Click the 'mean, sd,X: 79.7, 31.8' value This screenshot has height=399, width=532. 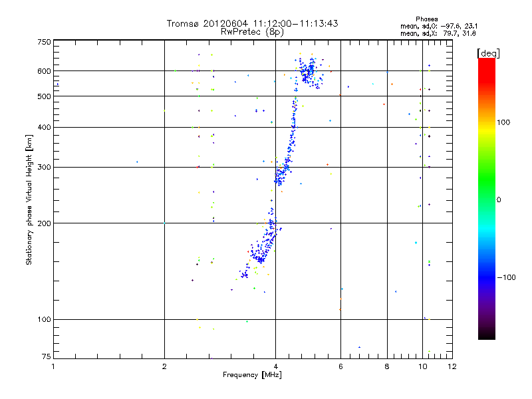pyautogui.click(x=438, y=33)
